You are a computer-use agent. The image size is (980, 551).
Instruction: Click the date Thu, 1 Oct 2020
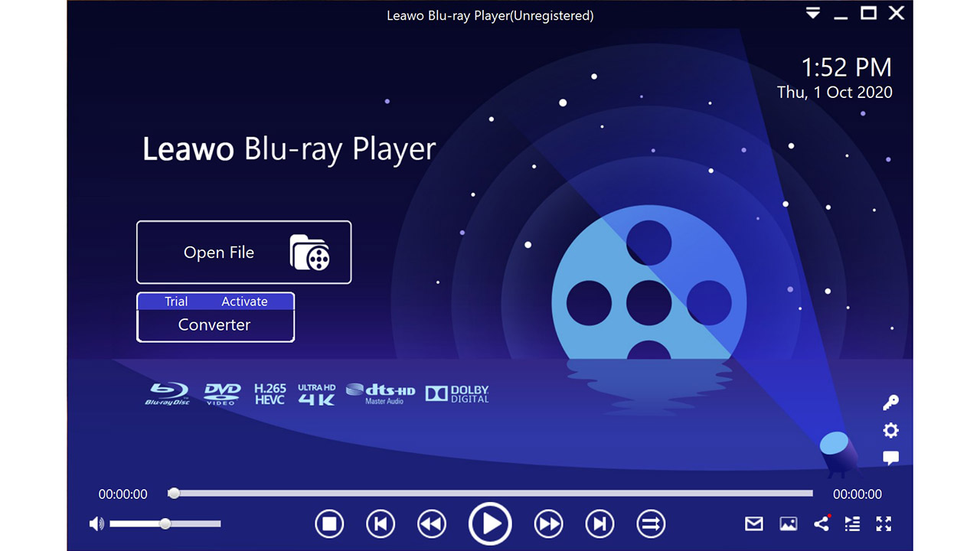[x=835, y=93]
